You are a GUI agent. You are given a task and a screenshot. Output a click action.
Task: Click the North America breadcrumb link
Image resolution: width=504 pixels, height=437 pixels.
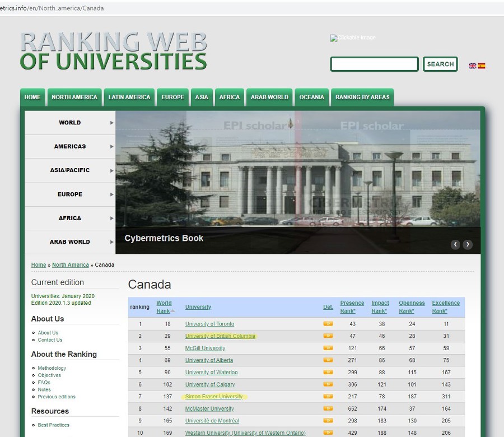click(x=71, y=264)
